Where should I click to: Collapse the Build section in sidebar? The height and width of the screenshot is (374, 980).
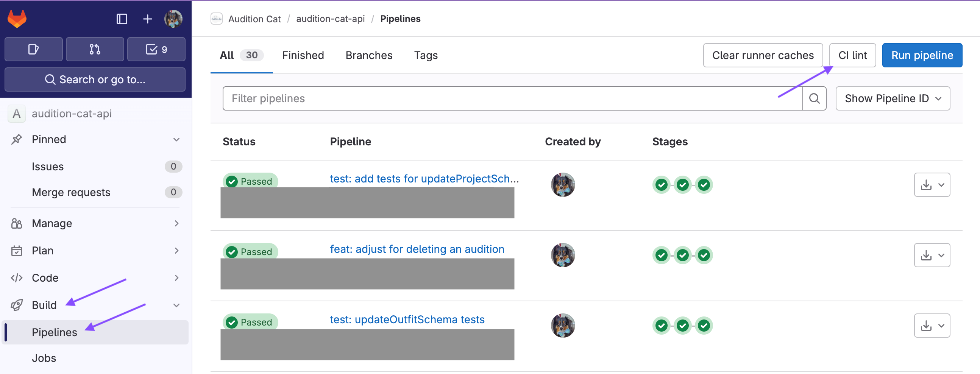tap(176, 305)
